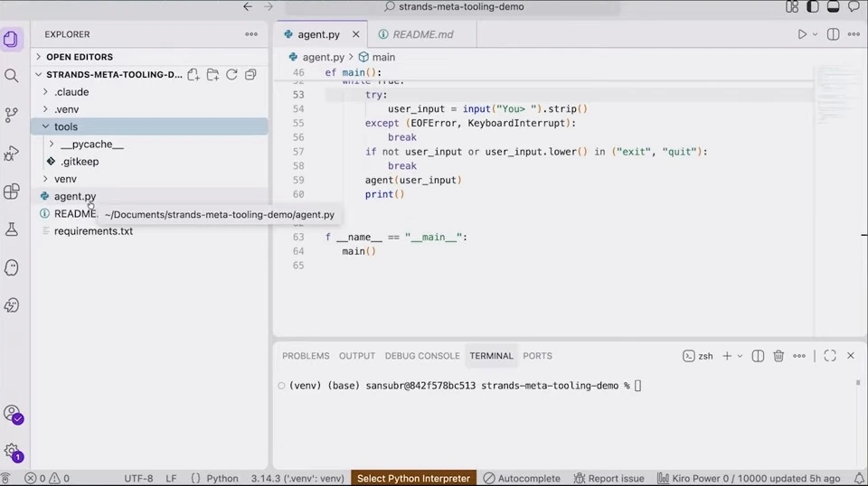Run the Python file with the play button

tap(802, 34)
